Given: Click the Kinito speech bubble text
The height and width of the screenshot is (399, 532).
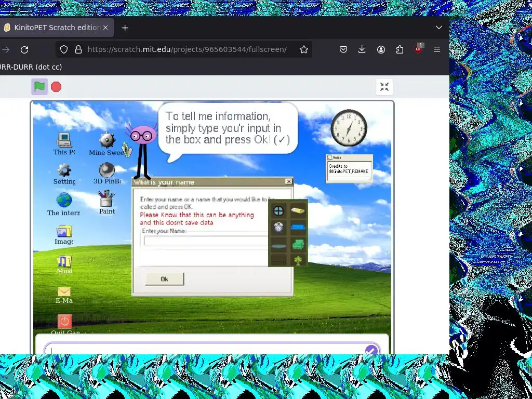Looking at the screenshot, I should point(228,128).
